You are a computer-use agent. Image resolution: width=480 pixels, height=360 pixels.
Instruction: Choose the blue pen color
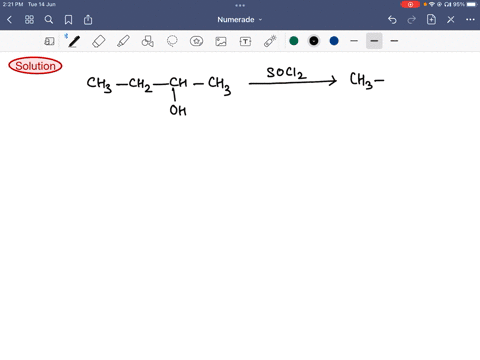click(x=334, y=41)
